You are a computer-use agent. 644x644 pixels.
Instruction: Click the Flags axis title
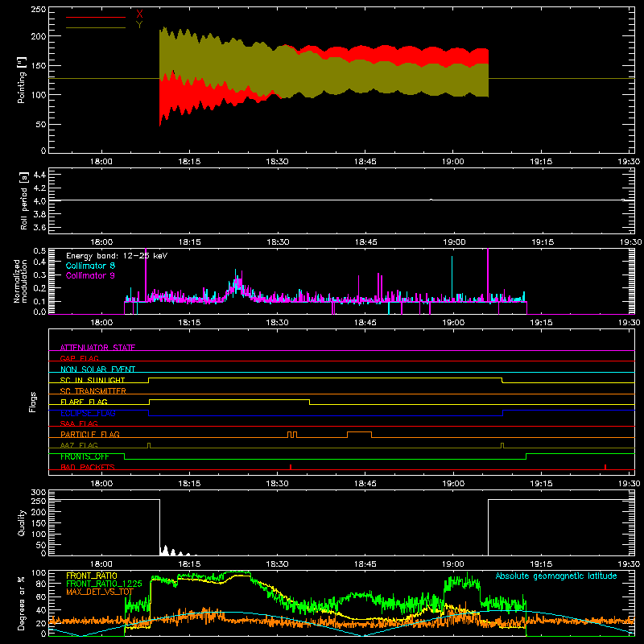point(33,402)
